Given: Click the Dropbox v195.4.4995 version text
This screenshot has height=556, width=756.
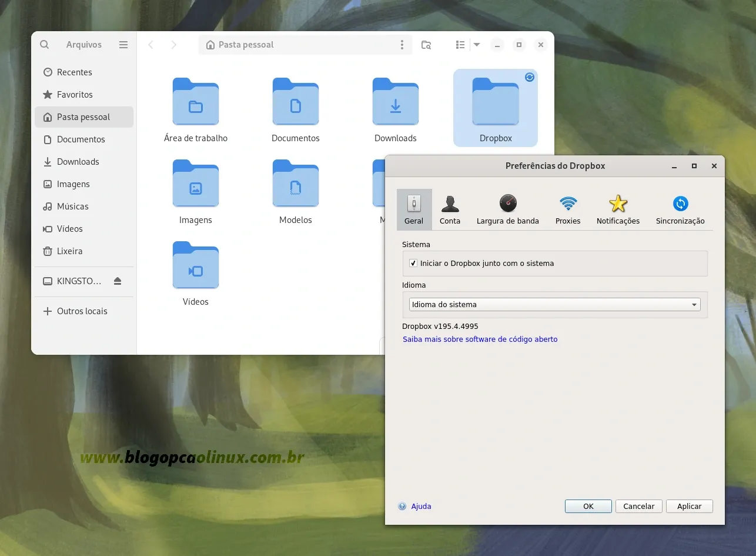Looking at the screenshot, I should click(x=440, y=327).
